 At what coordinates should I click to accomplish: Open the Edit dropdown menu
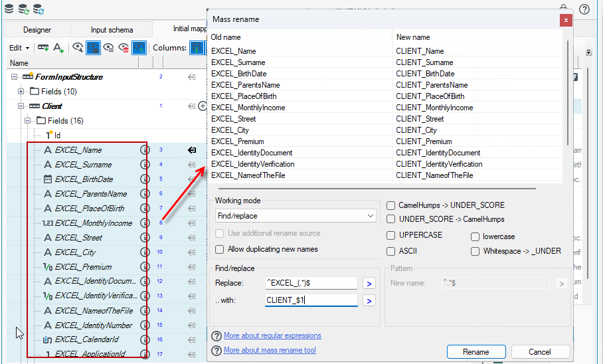[19, 48]
